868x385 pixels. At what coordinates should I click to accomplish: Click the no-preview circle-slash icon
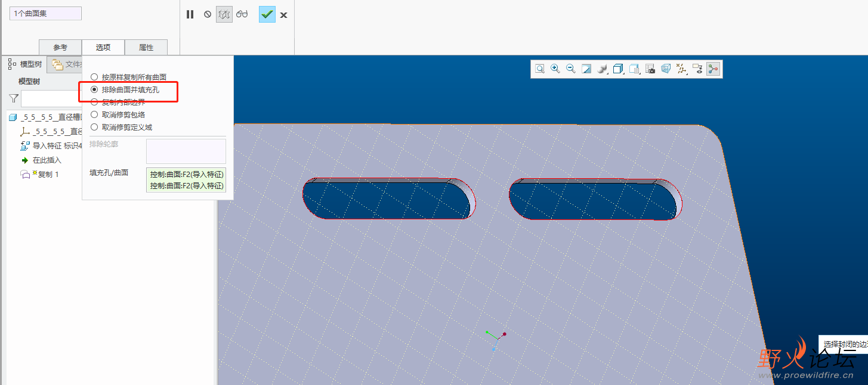pyautogui.click(x=208, y=14)
